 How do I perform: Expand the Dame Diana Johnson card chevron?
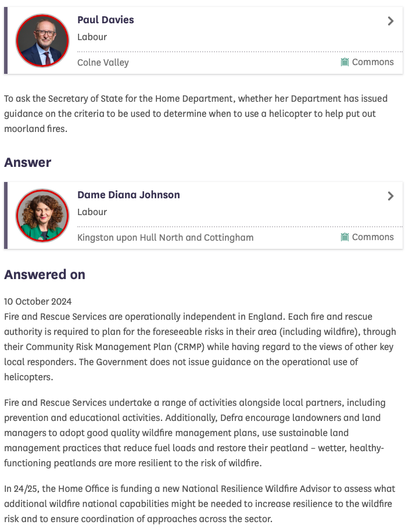(390, 197)
